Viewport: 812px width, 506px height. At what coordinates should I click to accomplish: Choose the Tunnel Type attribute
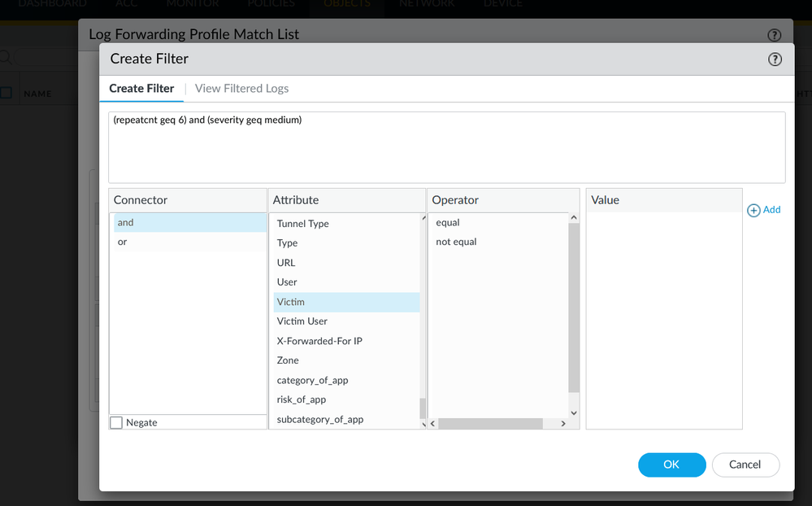[x=302, y=224]
